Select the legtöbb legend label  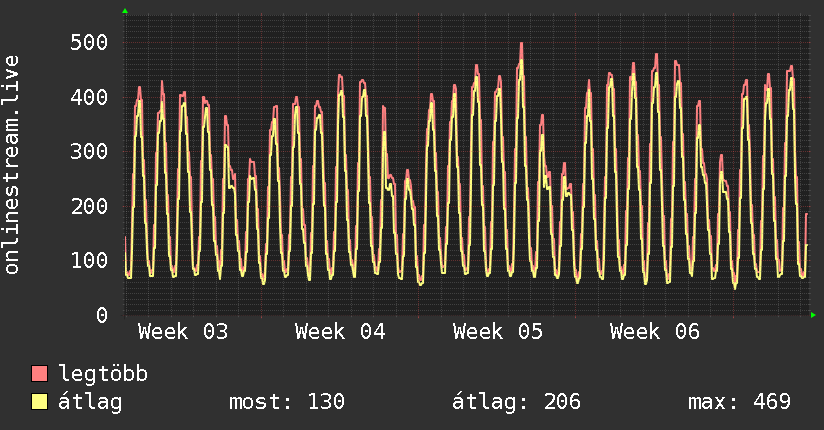coord(103,374)
